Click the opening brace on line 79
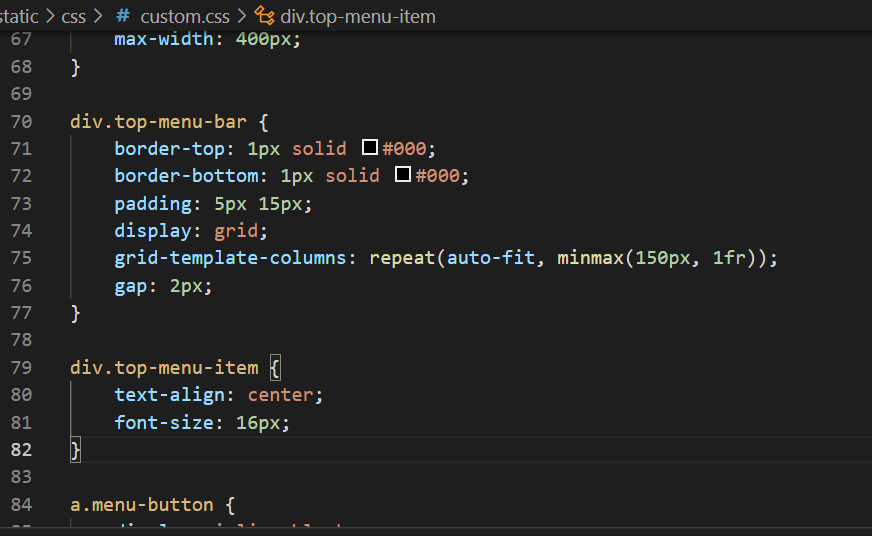 (275, 368)
